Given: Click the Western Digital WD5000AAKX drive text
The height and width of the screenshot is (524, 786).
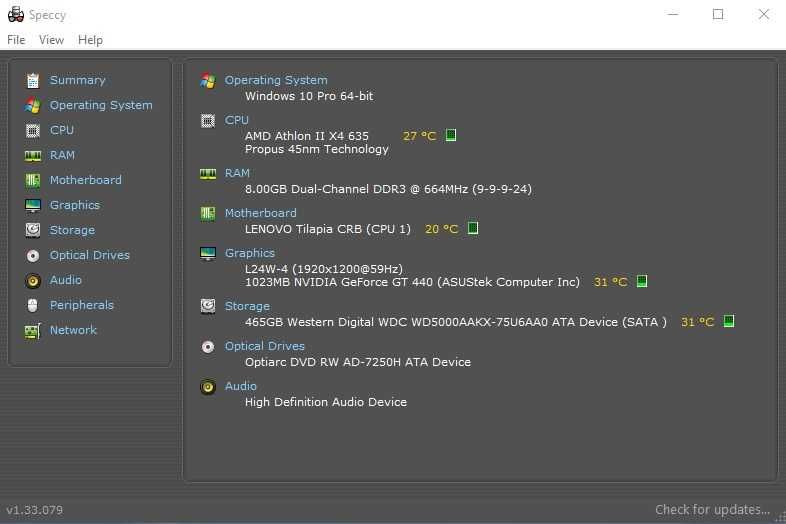Looking at the screenshot, I should coord(456,322).
